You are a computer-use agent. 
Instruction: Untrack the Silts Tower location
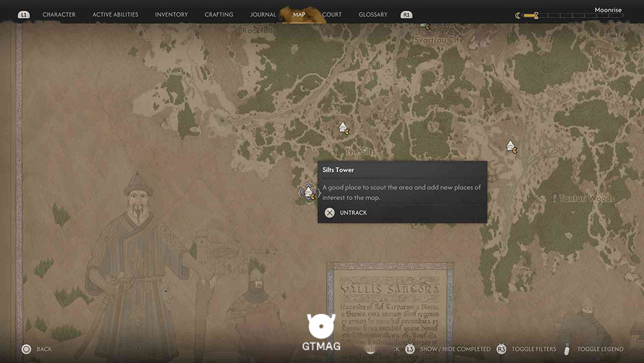[x=353, y=213]
